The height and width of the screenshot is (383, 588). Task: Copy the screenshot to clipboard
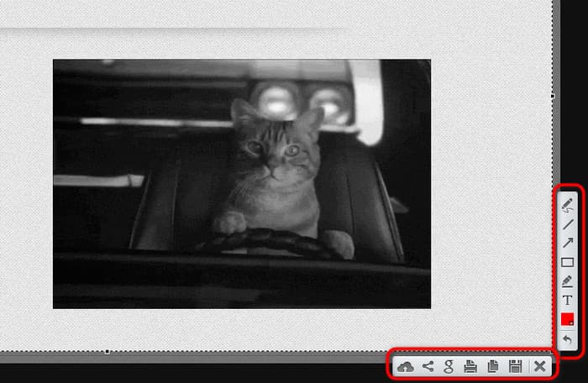click(x=493, y=366)
